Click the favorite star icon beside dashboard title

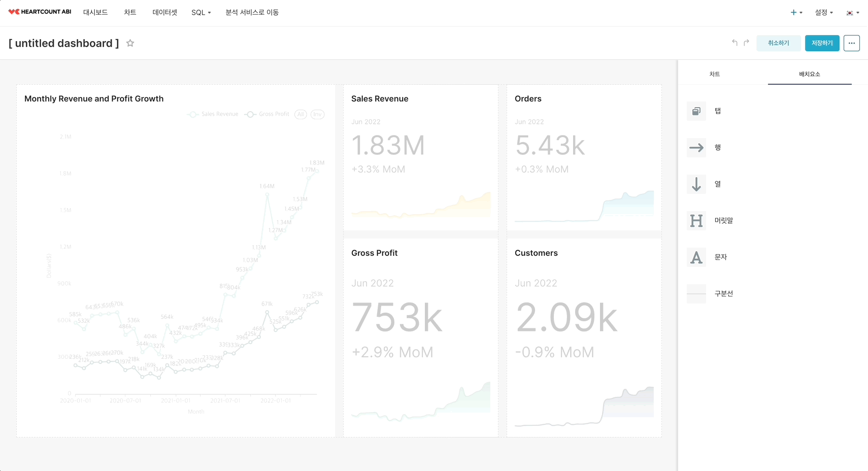130,43
